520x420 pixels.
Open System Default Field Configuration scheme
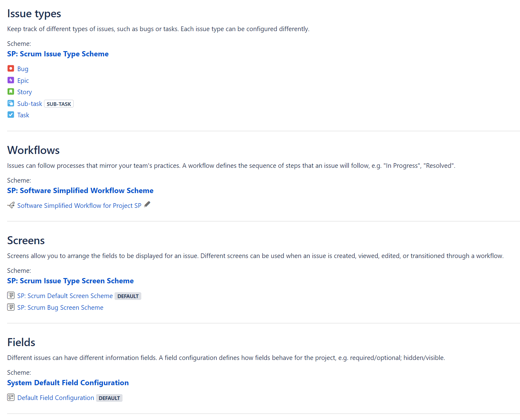click(x=68, y=383)
